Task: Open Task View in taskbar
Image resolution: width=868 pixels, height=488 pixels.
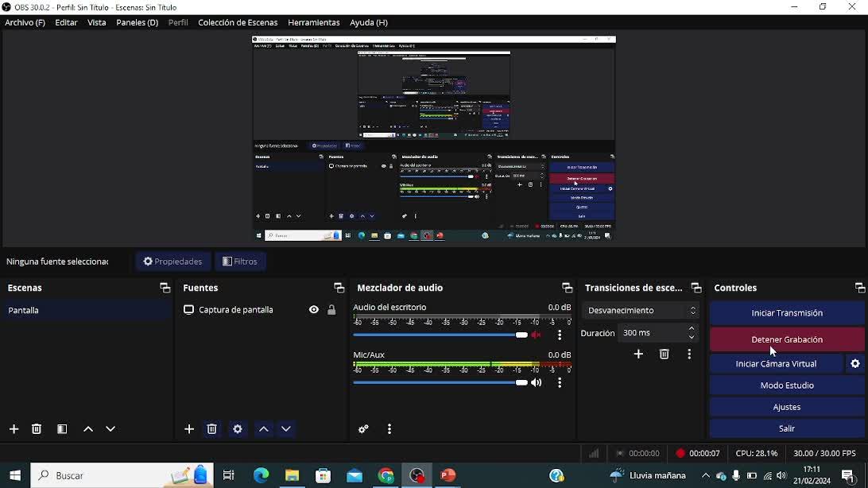Action: click(228, 475)
